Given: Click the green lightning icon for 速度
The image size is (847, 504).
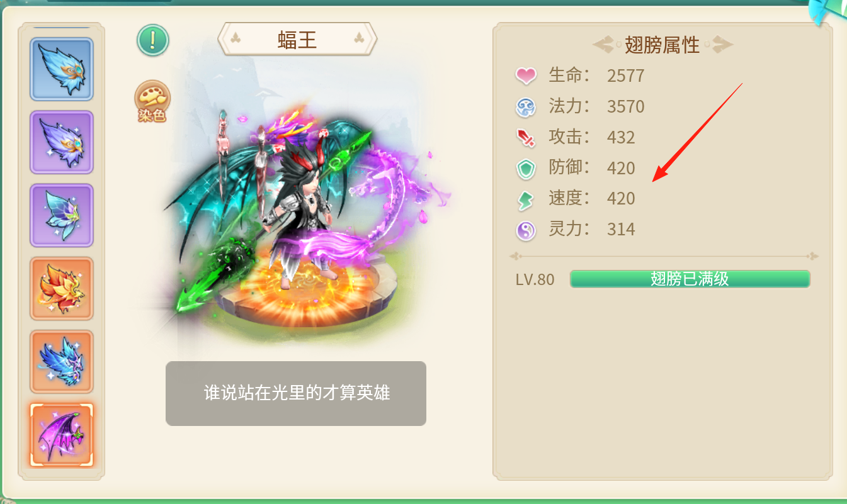Looking at the screenshot, I should [x=526, y=199].
